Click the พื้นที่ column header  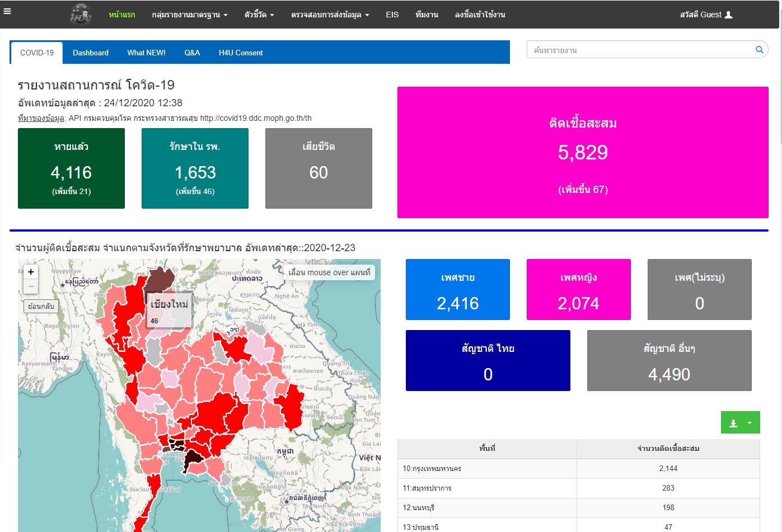487,449
